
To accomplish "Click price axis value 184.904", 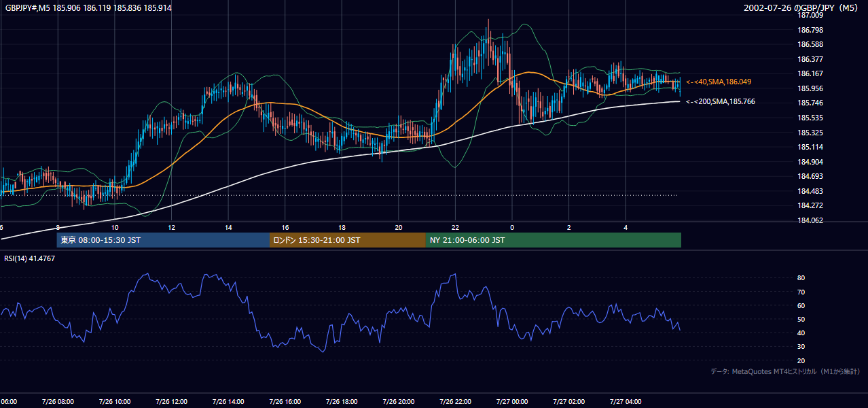I will 811,162.
